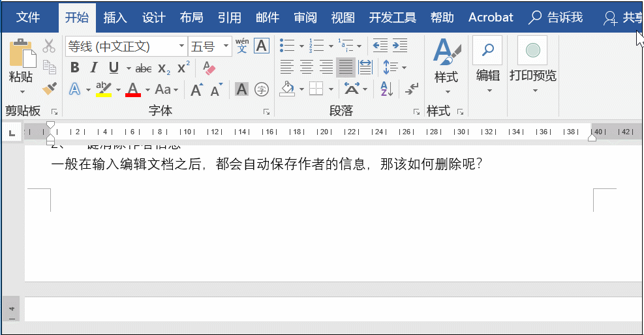The image size is (644, 335).
Task: Apply numbered list
Action: (x=316, y=46)
